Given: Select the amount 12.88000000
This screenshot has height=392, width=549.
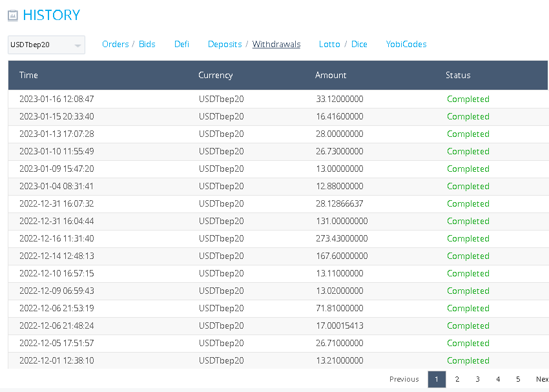Looking at the screenshot, I should coord(340,186).
